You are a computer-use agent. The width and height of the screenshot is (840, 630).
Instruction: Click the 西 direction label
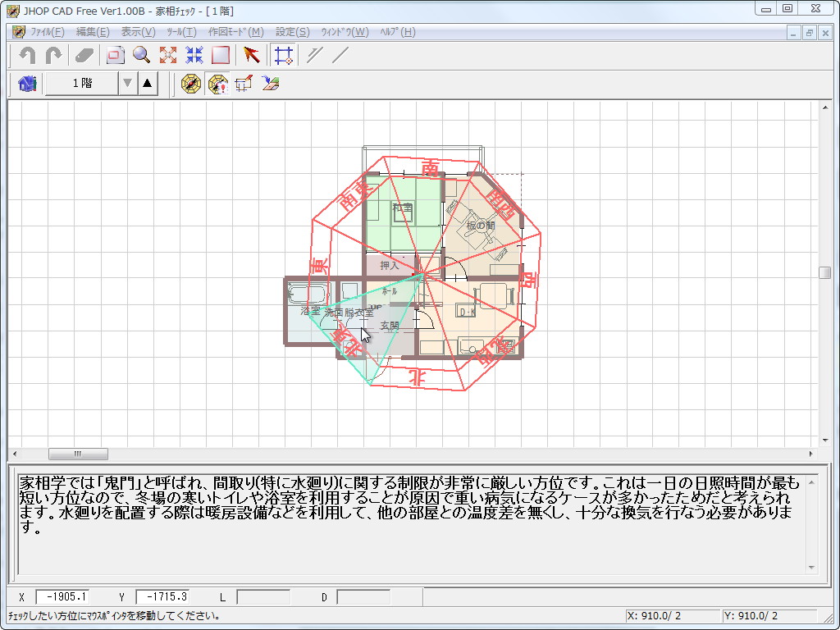[x=528, y=281]
